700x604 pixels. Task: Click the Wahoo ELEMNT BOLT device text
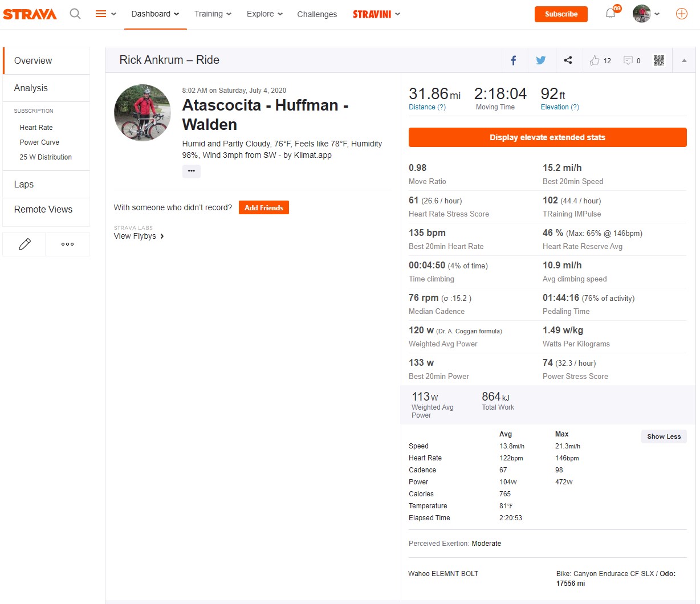pos(443,574)
